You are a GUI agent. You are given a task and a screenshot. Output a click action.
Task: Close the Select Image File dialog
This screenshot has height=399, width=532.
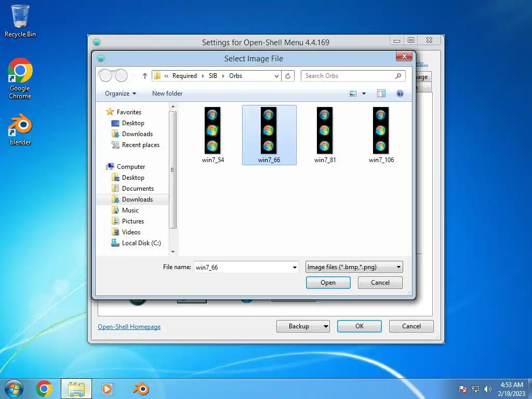coord(404,56)
